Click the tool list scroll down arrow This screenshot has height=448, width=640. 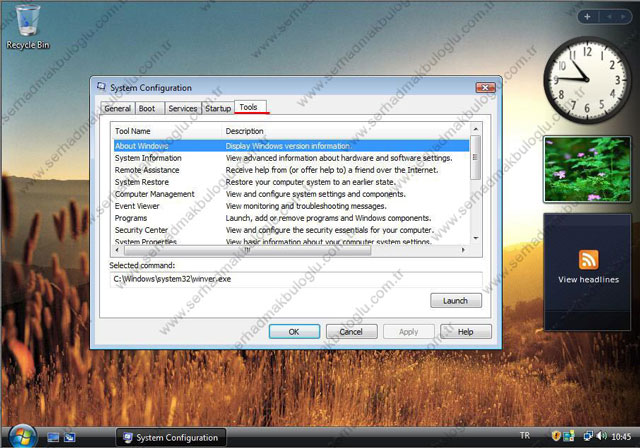(x=476, y=238)
